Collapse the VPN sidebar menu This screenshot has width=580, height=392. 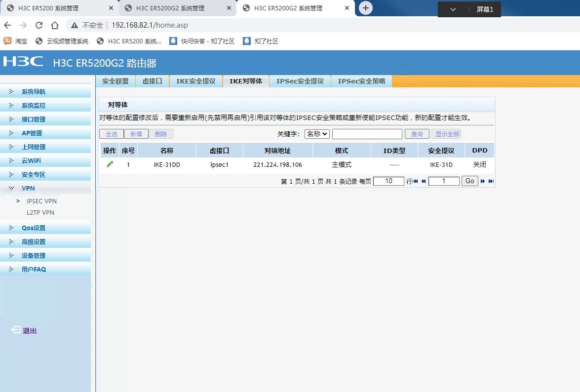pos(28,188)
